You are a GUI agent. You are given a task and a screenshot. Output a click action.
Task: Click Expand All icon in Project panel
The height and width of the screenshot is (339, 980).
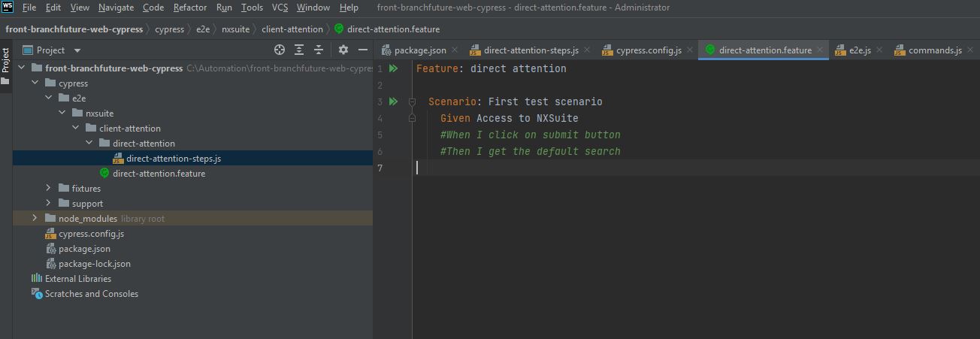299,50
